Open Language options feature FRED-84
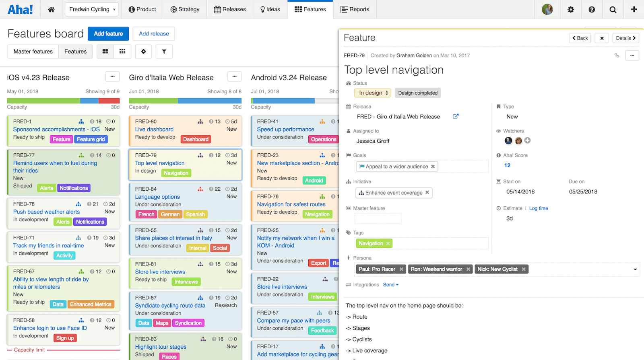 pyautogui.click(x=157, y=197)
